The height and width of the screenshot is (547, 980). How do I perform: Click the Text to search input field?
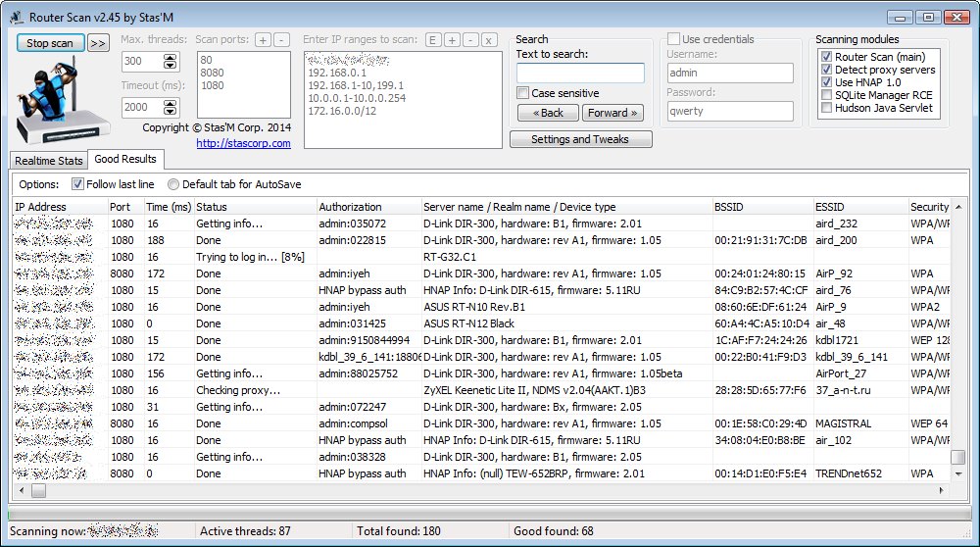pos(580,74)
